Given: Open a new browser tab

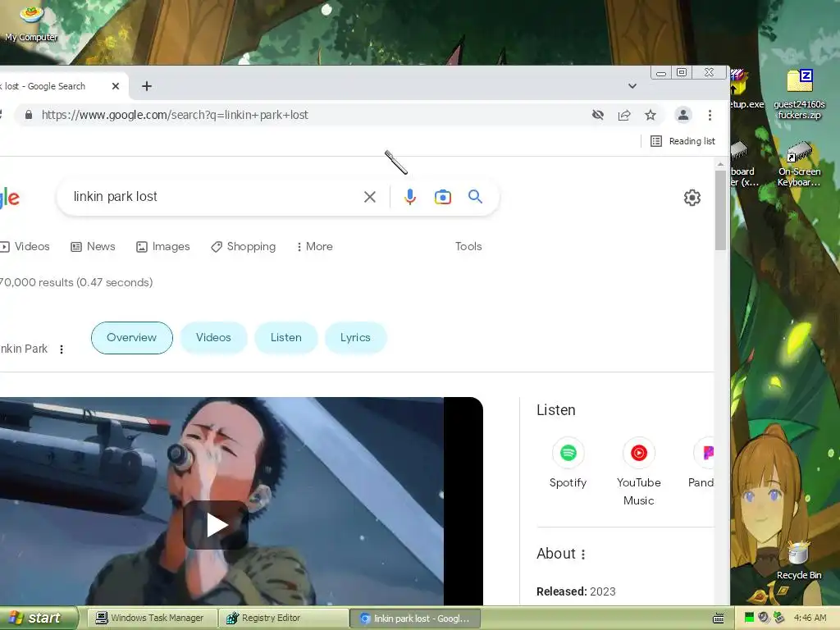Looking at the screenshot, I should tap(147, 86).
